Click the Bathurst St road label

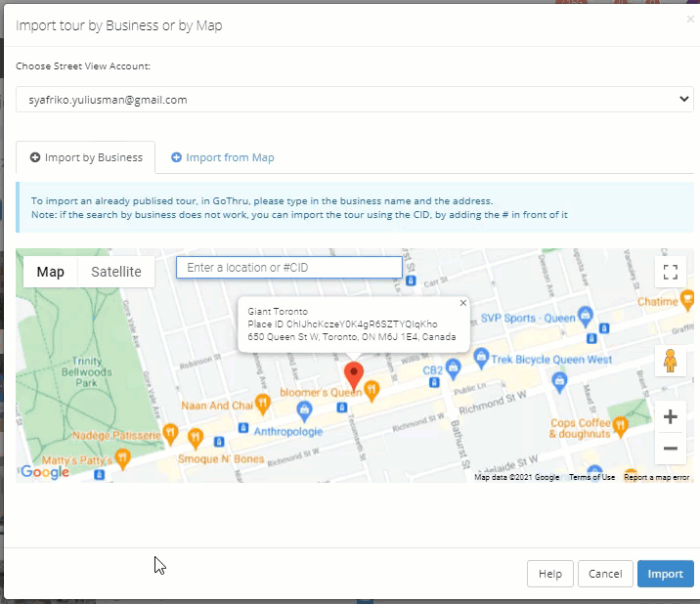460,445
